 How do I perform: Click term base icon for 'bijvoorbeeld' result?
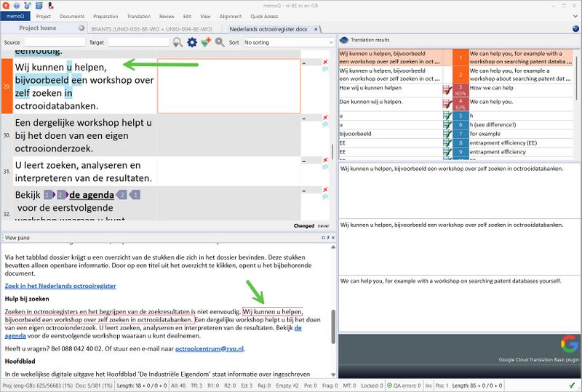coord(447,134)
